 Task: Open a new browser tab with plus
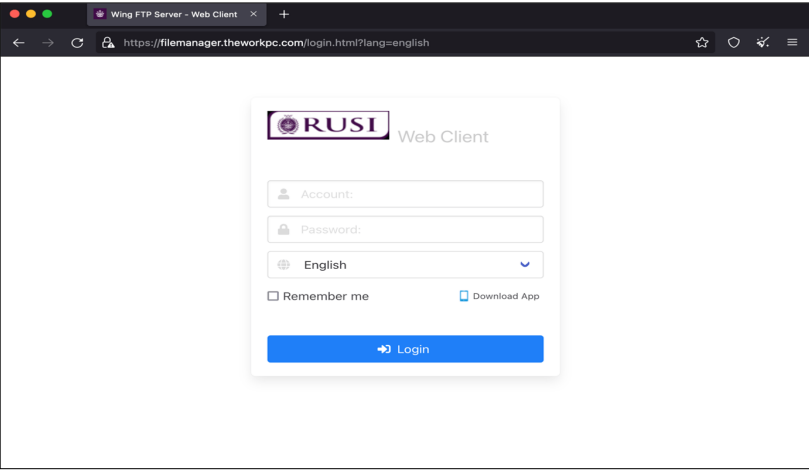pos(284,14)
